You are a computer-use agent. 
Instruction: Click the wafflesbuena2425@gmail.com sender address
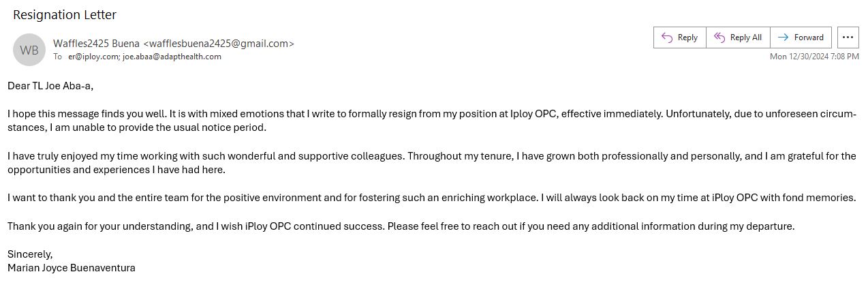click(x=219, y=44)
